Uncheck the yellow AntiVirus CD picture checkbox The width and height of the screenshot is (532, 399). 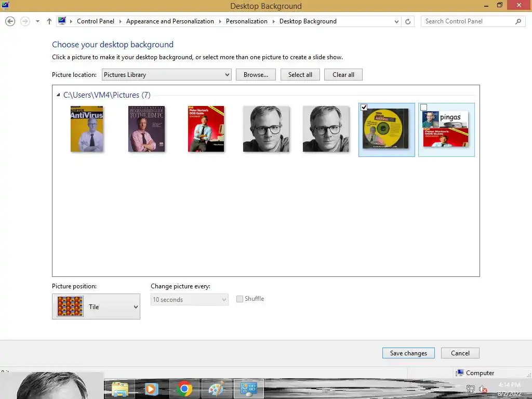click(x=364, y=107)
